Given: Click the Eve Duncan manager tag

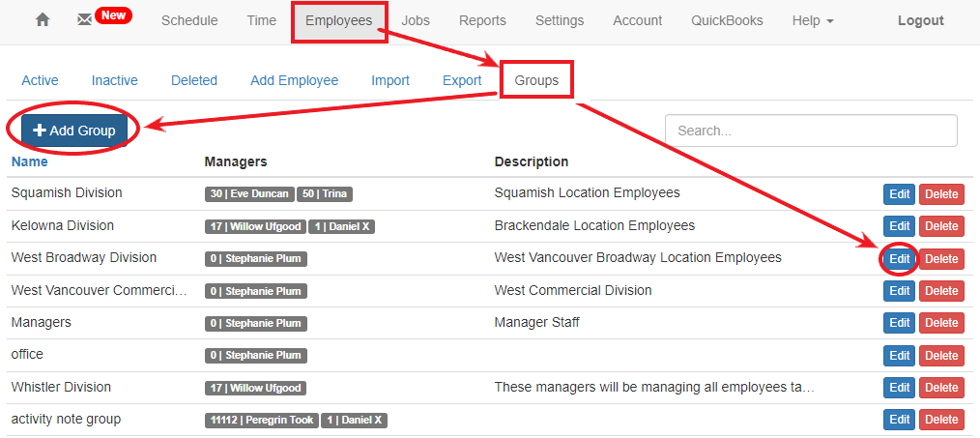Looking at the screenshot, I should (249, 193).
